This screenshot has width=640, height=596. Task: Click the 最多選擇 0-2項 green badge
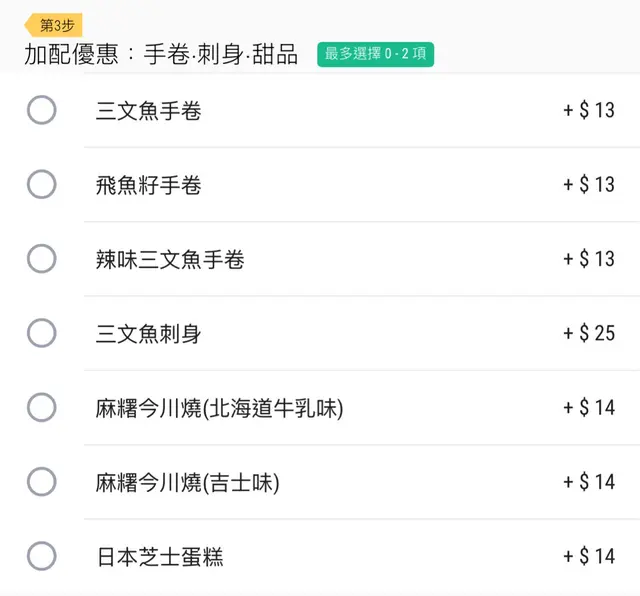coord(375,55)
